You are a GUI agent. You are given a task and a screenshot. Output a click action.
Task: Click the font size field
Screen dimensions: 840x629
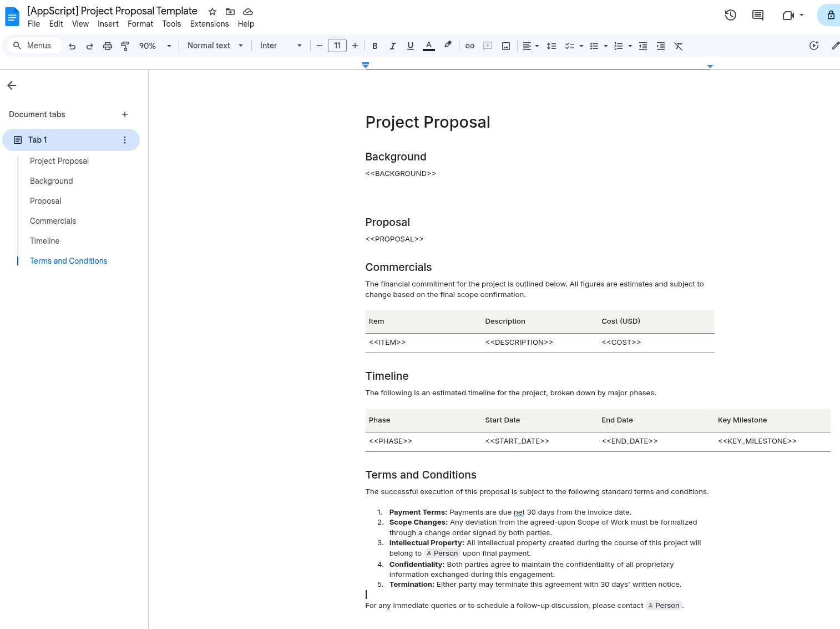click(x=337, y=46)
